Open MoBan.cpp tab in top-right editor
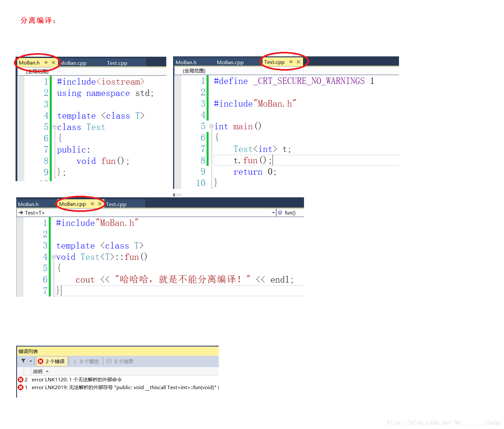The height and width of the screenshot is (429, 504). [230, 62]
